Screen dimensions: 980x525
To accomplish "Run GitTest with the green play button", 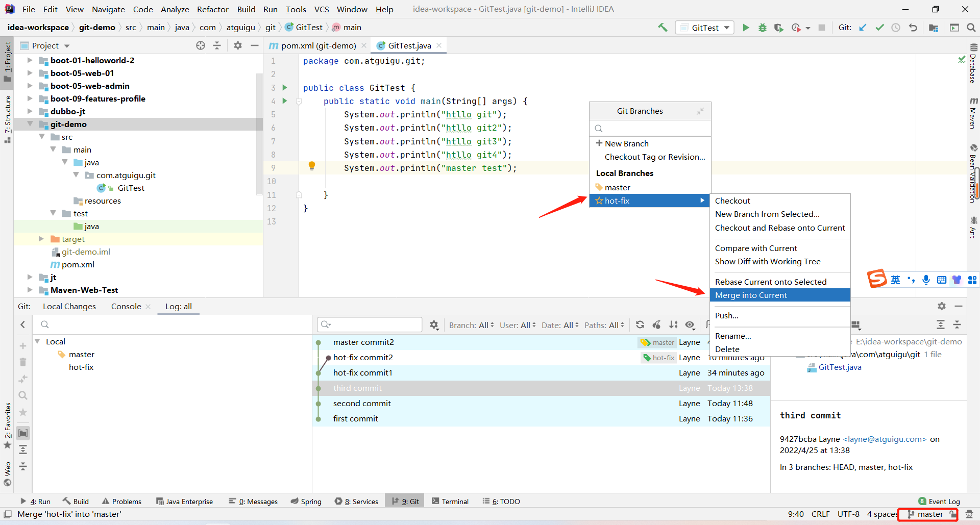I will [x=746, y=28].
